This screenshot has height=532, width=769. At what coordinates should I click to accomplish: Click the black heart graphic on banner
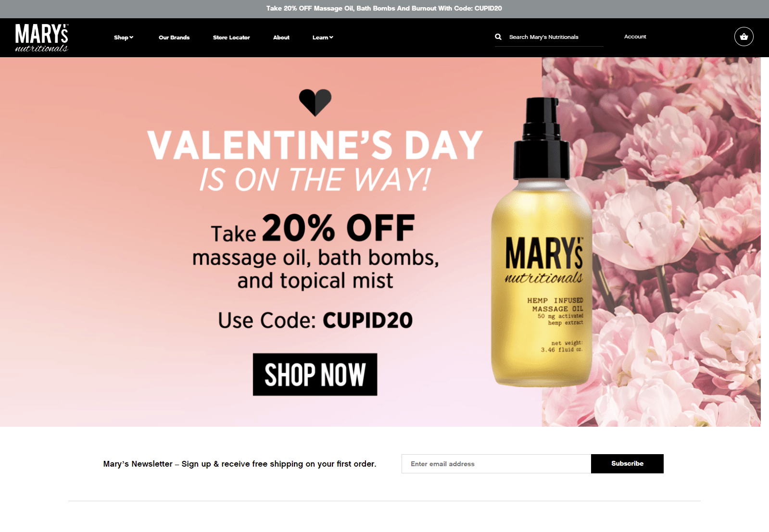click(x=315, y=102)
